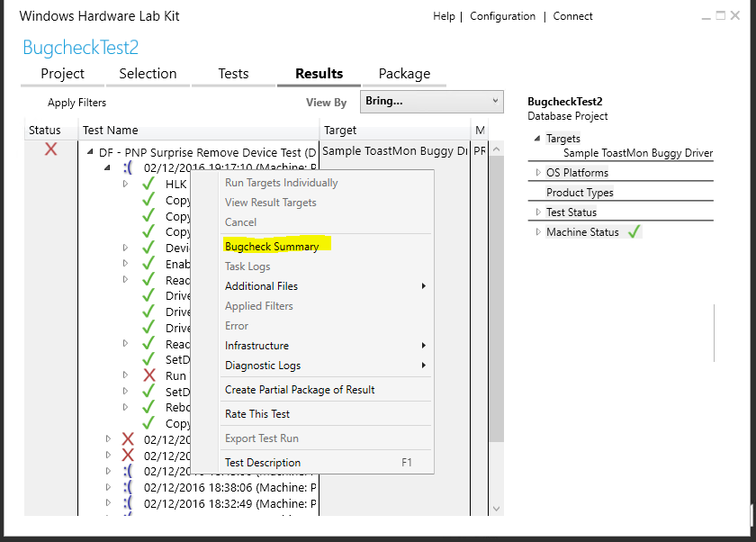Select Bugcheck Summary from context menu
This screenshot has height=542, width=756.
272,247
